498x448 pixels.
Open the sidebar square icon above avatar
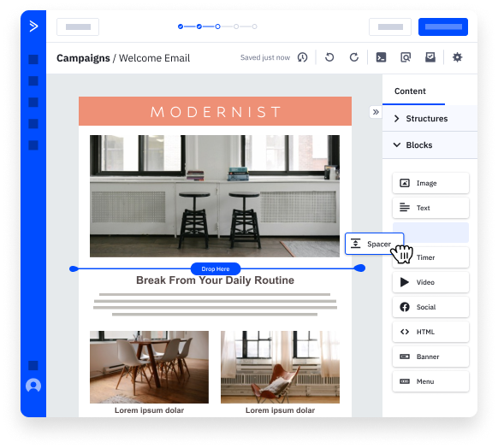click(x=33, y=366)
